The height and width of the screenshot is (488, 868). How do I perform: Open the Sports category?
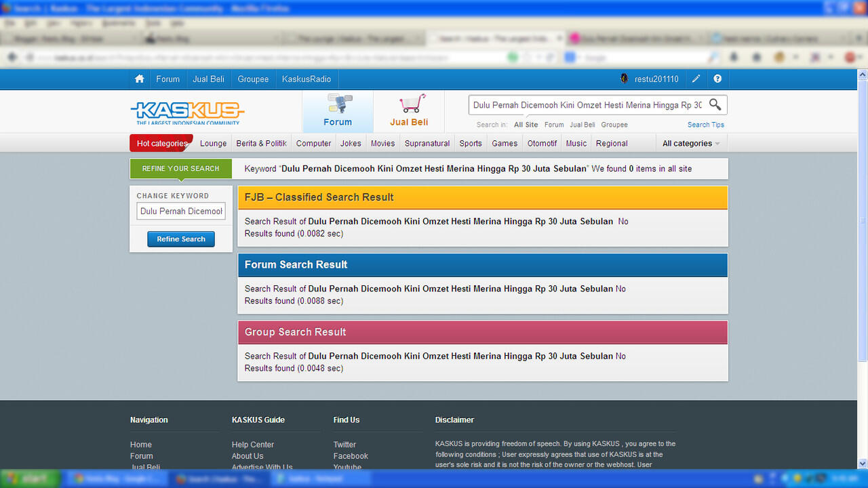(471, 143)
